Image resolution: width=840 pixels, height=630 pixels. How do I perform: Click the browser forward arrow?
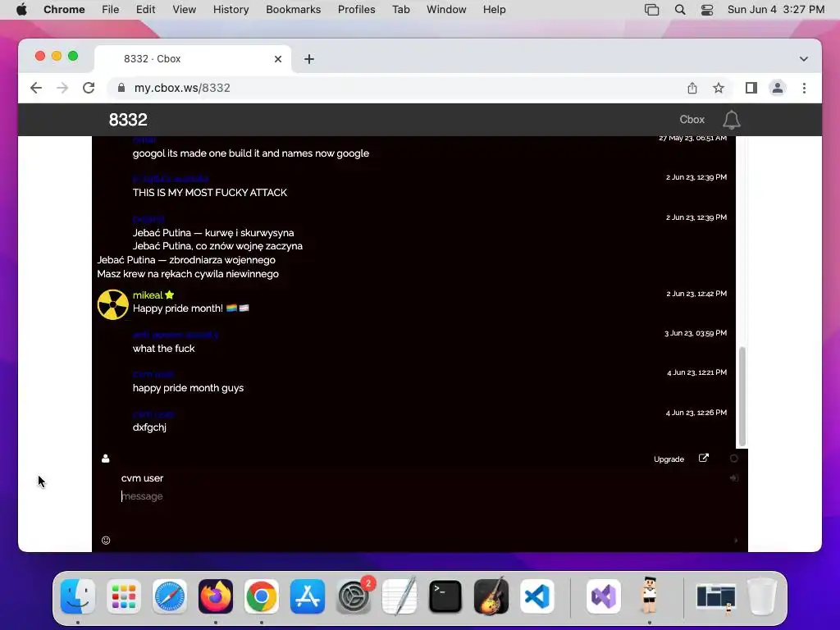[62, 88]
